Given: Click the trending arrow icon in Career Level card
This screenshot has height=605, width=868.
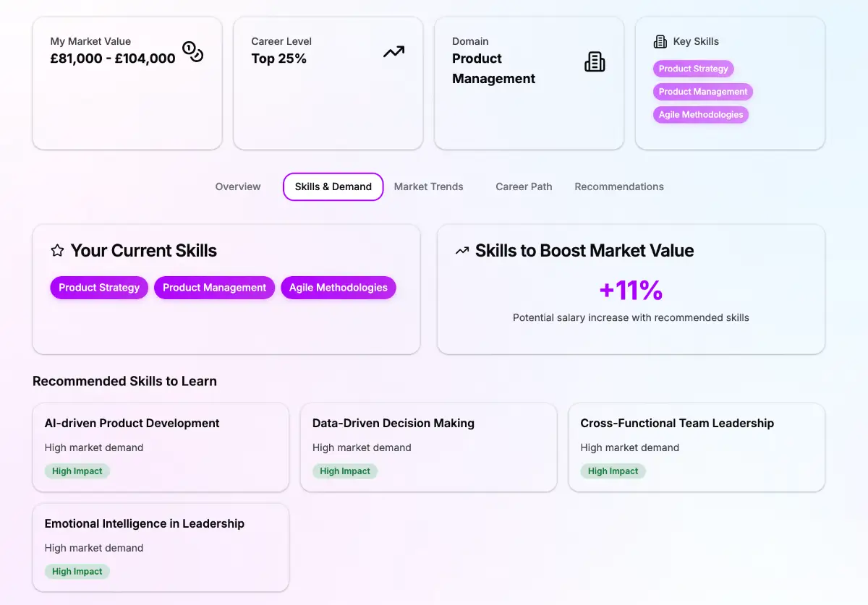Looking at the screenshot, I should [393, 51].
